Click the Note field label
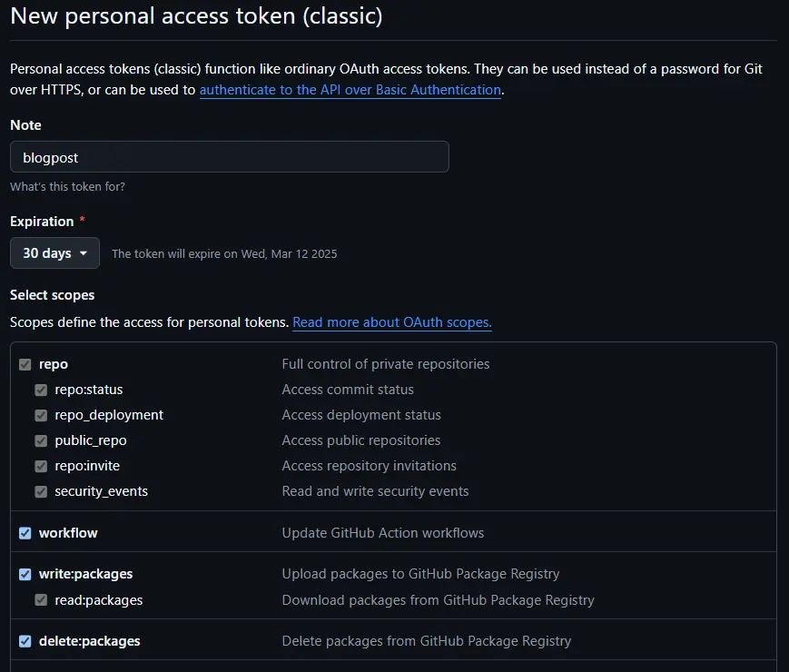Image resolution: width=789 pixels, height=672 pixels. tap(25, 125)
